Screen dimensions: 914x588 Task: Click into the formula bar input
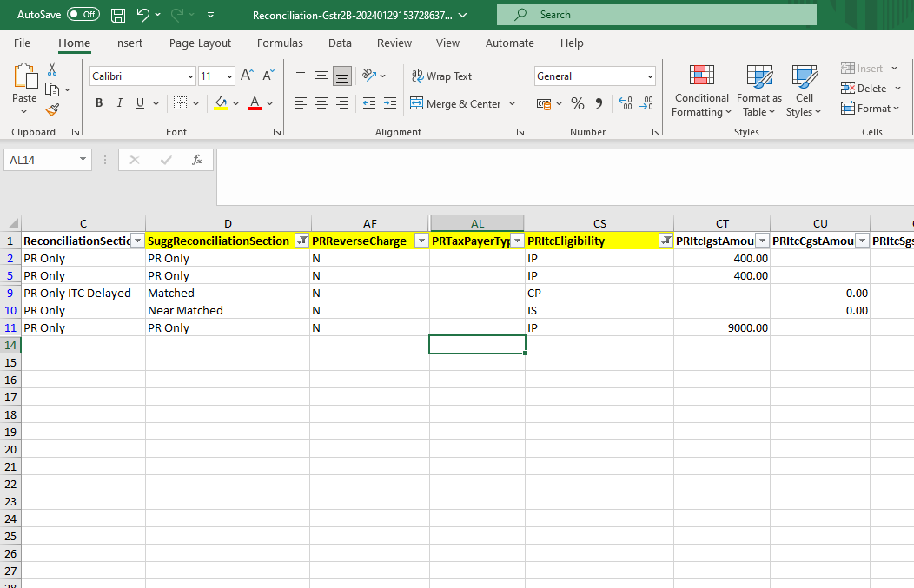pos(565,177)
